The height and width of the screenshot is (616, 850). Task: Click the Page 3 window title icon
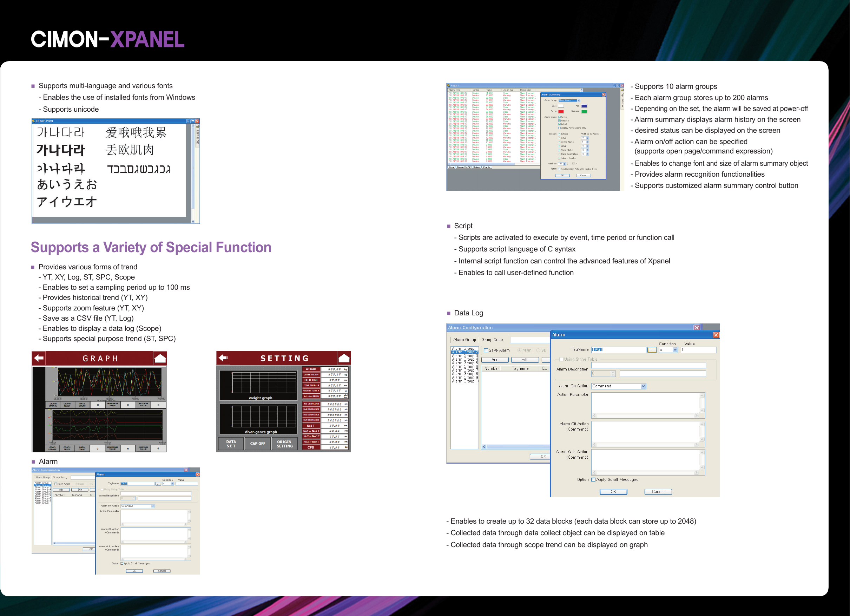[x=449, y=86]
